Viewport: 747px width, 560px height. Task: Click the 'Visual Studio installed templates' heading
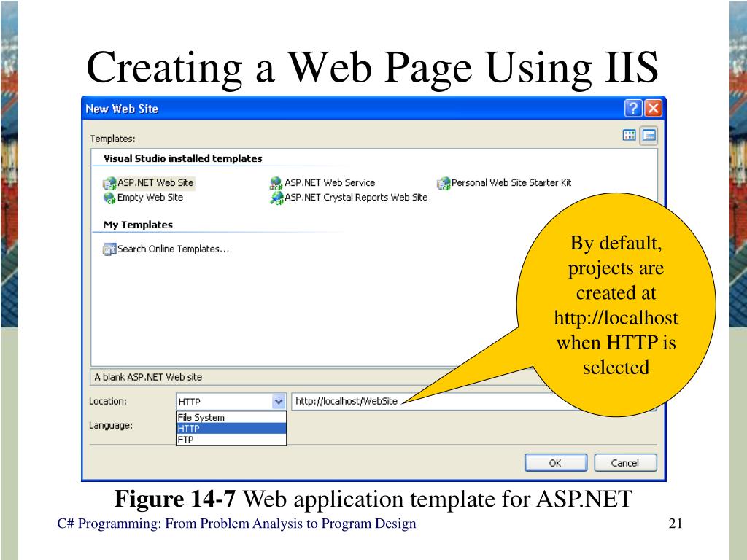[x=183, y=158]
